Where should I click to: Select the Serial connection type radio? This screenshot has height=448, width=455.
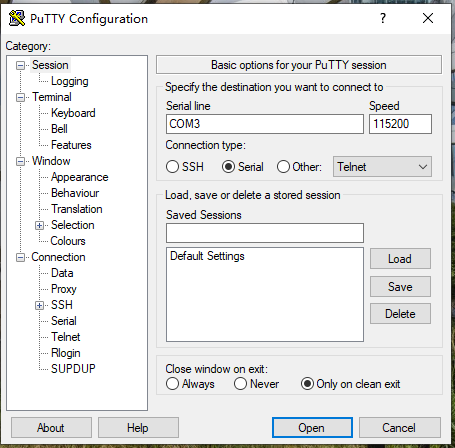click(x=228, y=167)
